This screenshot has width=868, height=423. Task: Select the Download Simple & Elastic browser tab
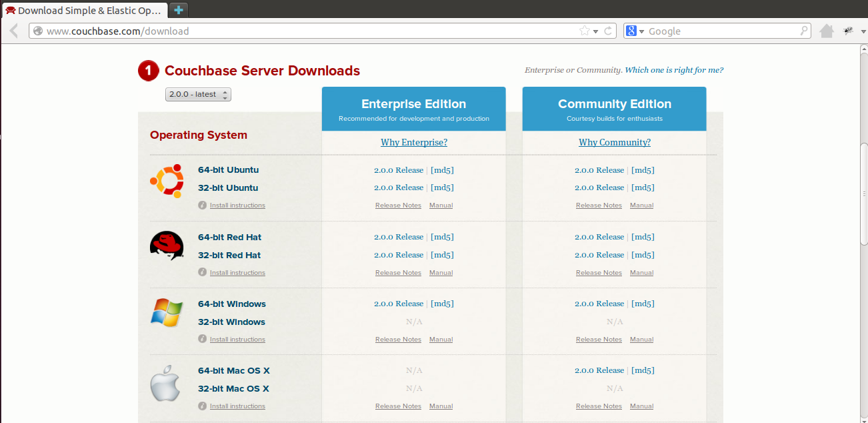coord(85,11)
